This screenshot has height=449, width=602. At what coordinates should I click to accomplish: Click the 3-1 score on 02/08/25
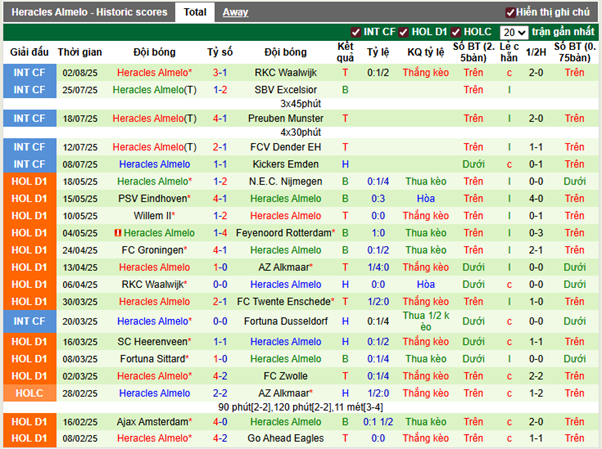tap(220, 73)
